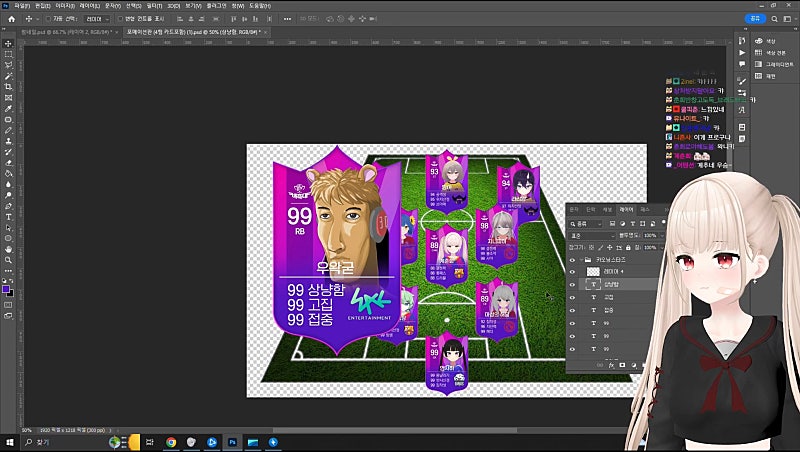Click the Home icon in options bar
The height and width of the screenshot is (452, 800).
pos(9,18)
